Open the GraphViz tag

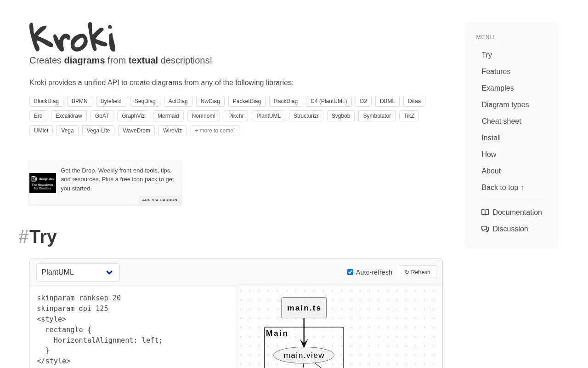(133, 116)
